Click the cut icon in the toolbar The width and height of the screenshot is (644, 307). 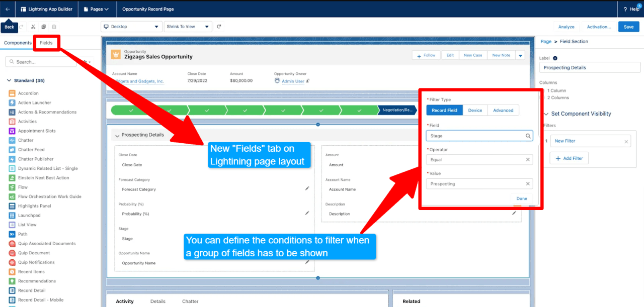(x=33, y=27)
